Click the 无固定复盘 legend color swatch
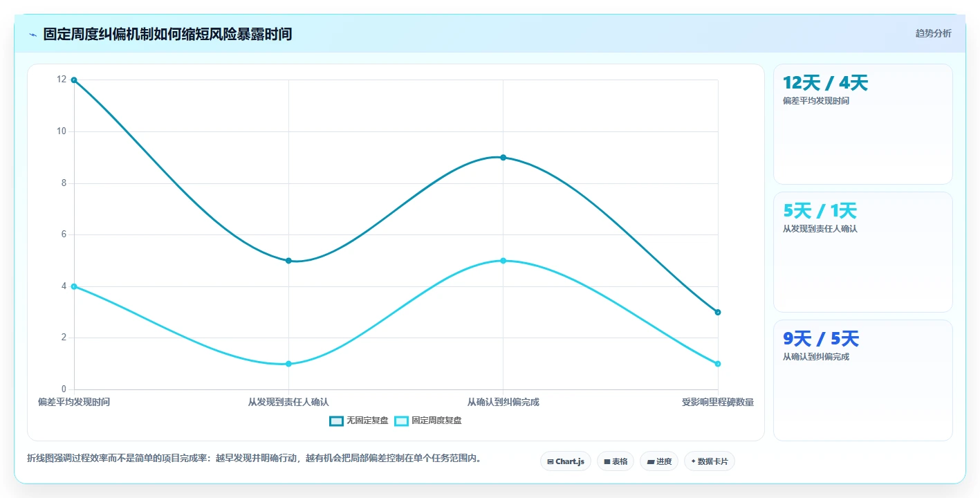The height and width of the screenshot is (498, 980). 336,421
